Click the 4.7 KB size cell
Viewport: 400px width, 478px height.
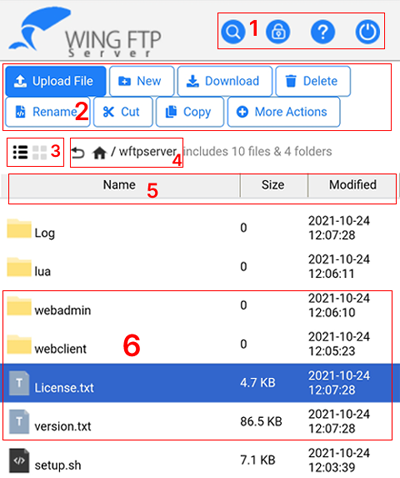point(258,383)
